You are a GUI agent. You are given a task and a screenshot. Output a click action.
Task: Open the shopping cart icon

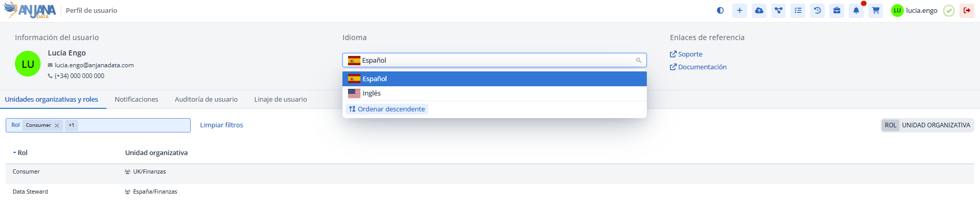(x=876, y=10)
